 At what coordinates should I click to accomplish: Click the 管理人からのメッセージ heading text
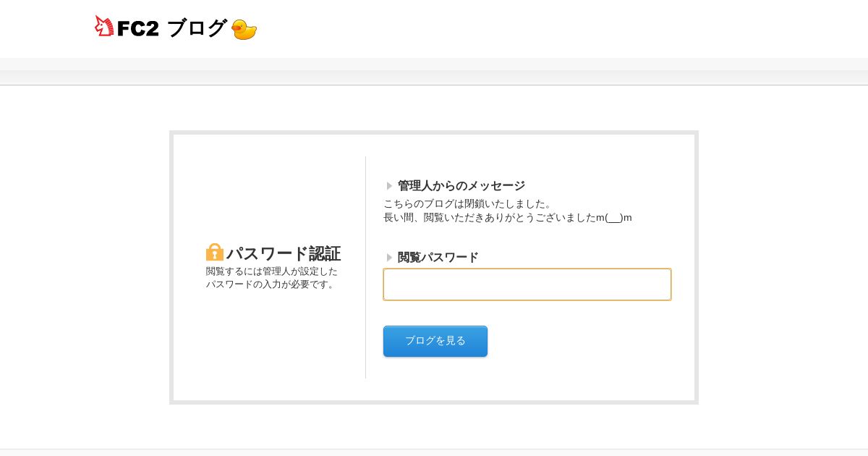(461, 186)
